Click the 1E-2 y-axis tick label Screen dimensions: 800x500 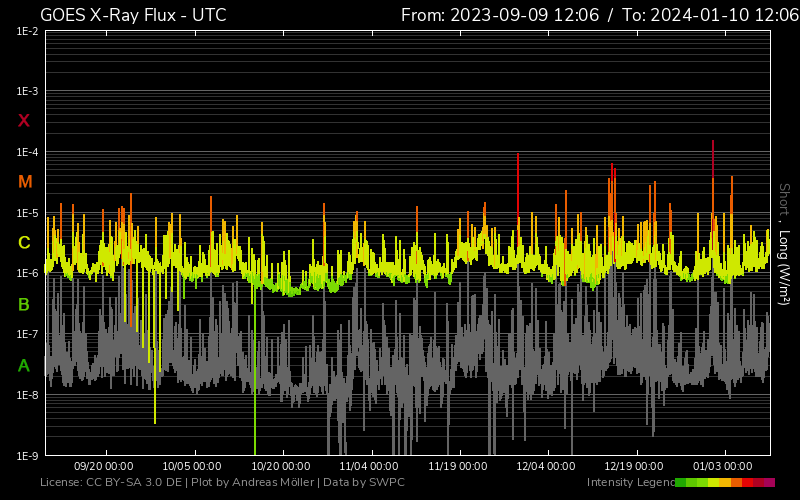click(27, 31)
